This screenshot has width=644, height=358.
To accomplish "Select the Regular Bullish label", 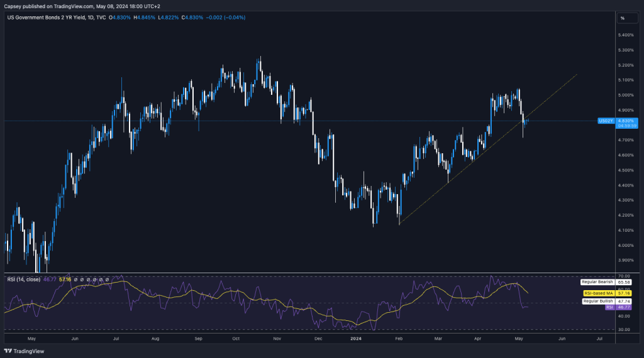I will (x=597, y=301).
